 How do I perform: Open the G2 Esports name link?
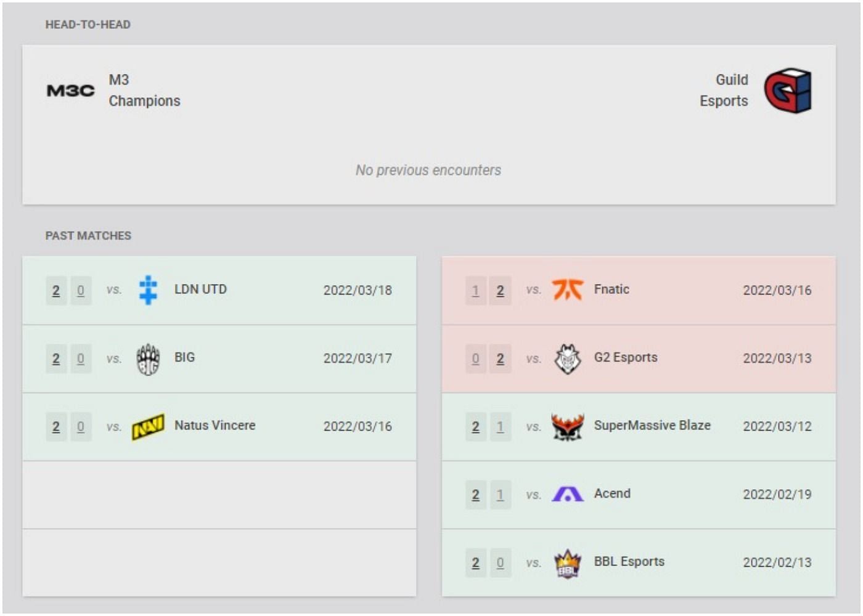click(626, 357)
